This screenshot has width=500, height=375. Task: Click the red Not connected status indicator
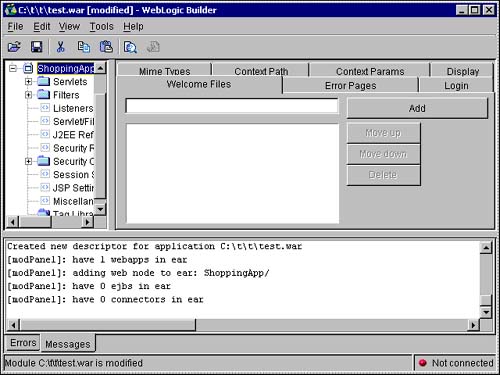coord(423,363)
